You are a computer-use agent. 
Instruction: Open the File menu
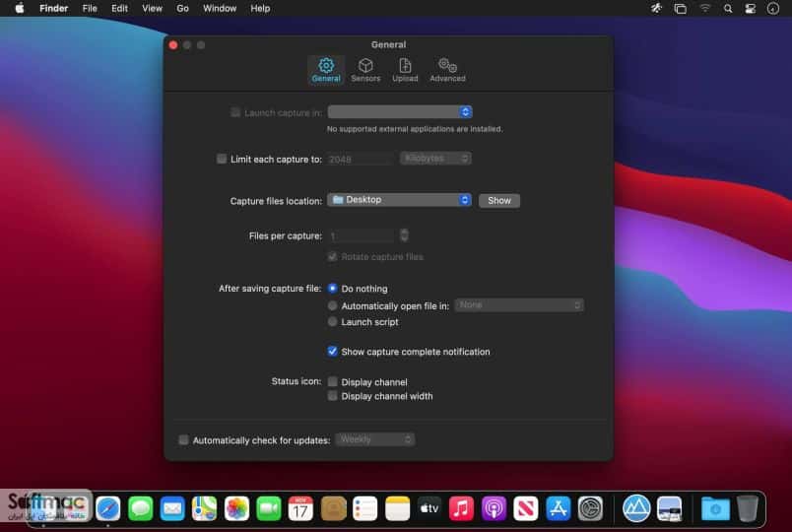pos(90,8)
